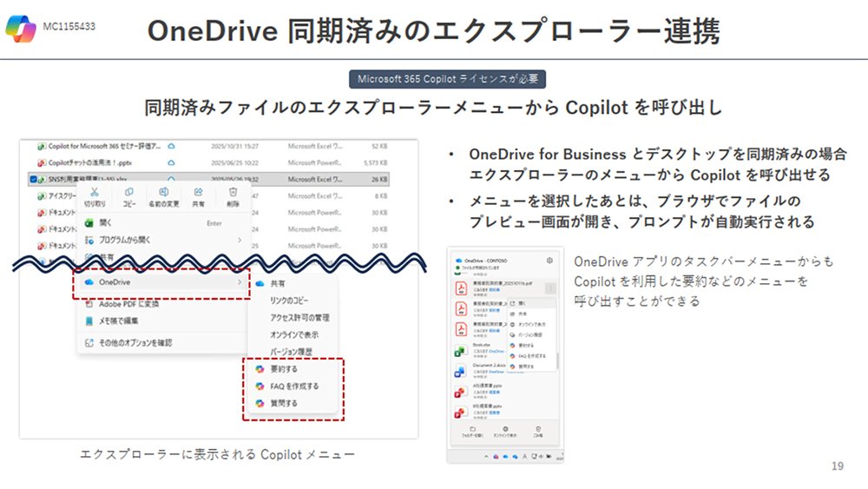Click the MC1155433 label

pyautogui.click(x=69, y=27)
